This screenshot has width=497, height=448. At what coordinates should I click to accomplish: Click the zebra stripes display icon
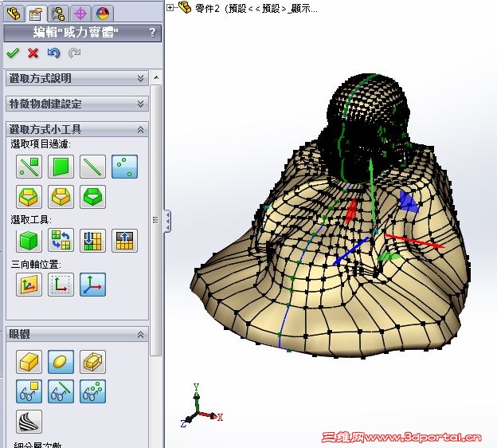29,422
